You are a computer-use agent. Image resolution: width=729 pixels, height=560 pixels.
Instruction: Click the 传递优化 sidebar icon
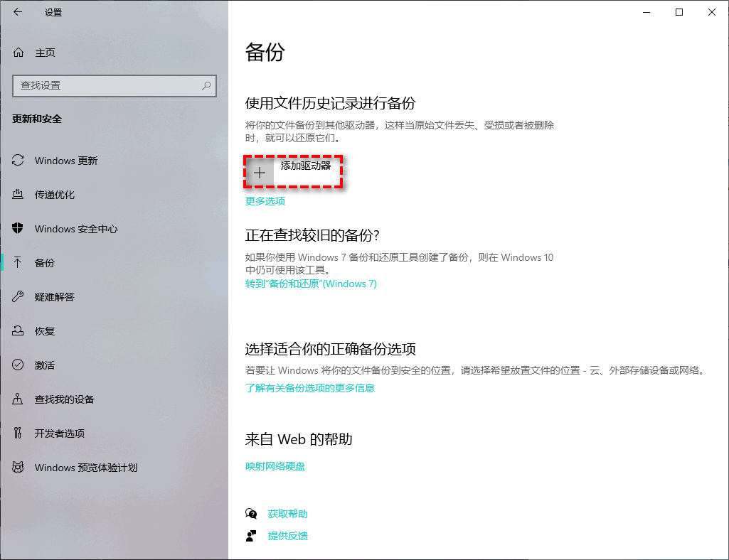(x=18, y=195)
